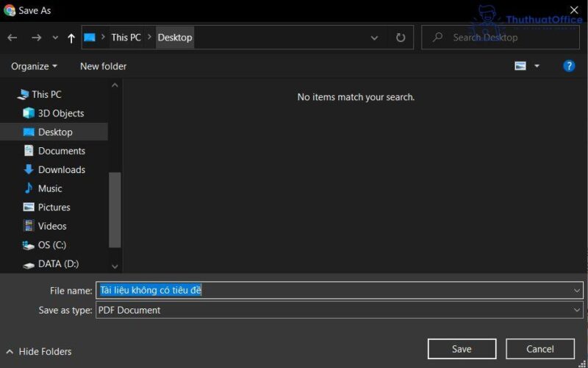Expand previous locations dropdown in address bar

click(374, 38)
